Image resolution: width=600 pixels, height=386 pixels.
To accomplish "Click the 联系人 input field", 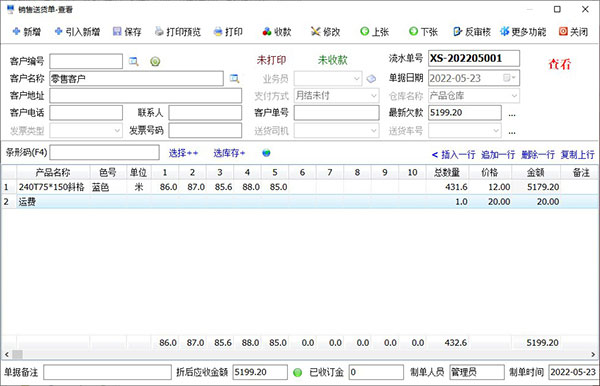I will 205,113.
